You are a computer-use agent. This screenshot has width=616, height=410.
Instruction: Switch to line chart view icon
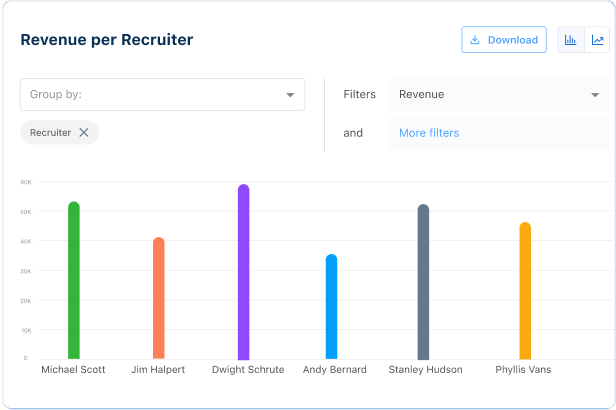[x=597, y=40]
